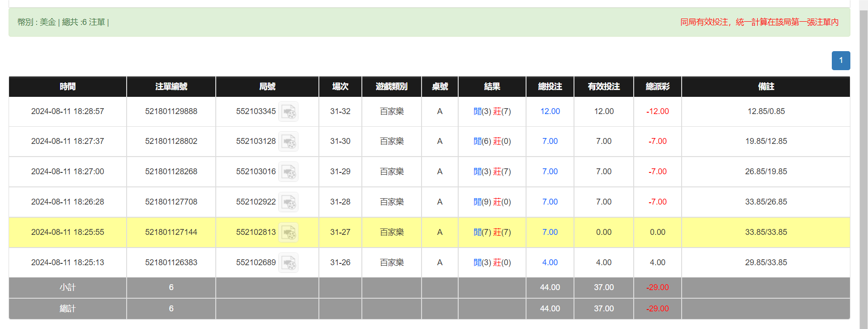Screen dimensions: 868x329
Task: Open the 4.00 bet link for order 521801126383
Action: [x=550, y=262]
